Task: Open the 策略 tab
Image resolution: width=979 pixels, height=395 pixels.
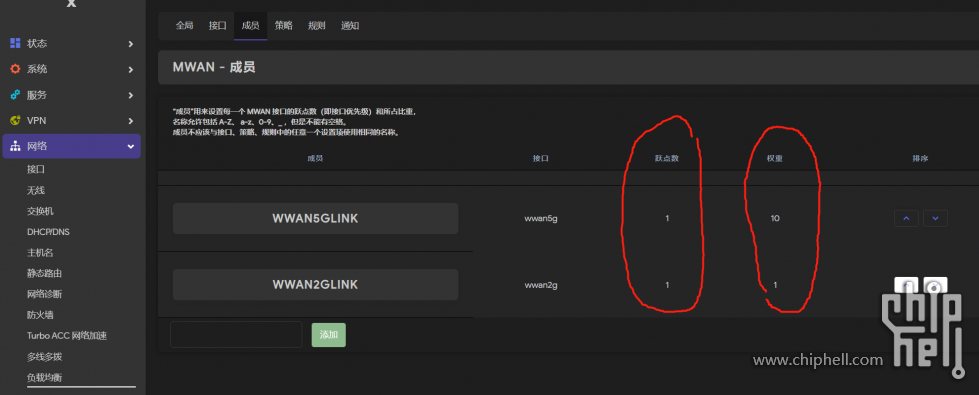Action: tap(283, 26)
